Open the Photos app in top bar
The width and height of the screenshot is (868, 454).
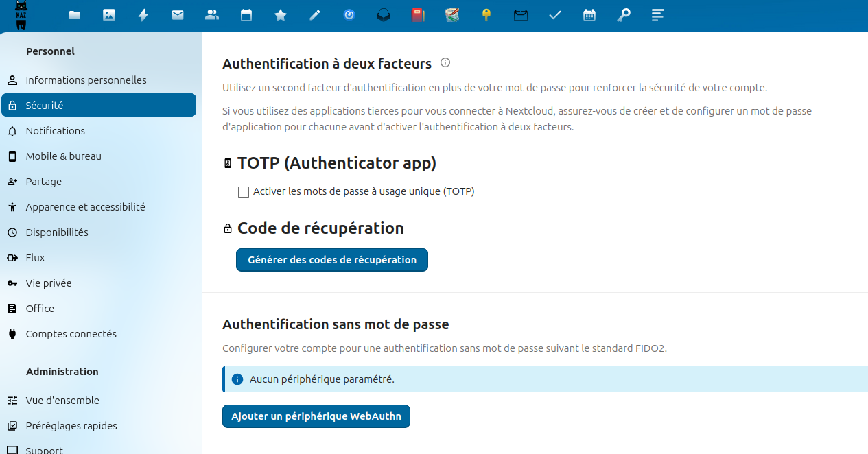(x=109, y=15)
